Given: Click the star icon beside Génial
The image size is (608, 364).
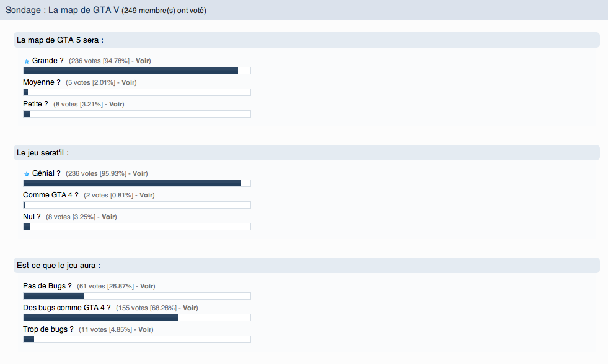Looking at the screenshot, I should [27, 174].
